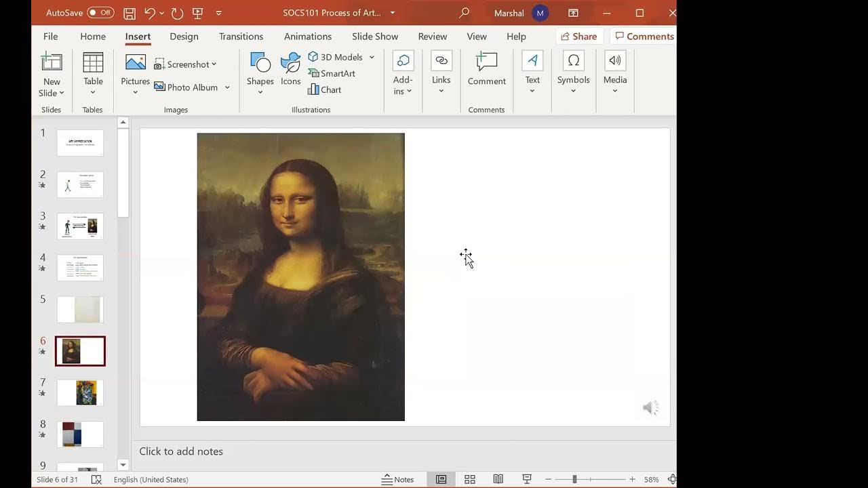The width and height of the screenshot is (868, 488).
Task: Open the Comments pane button
Action: 644,37
